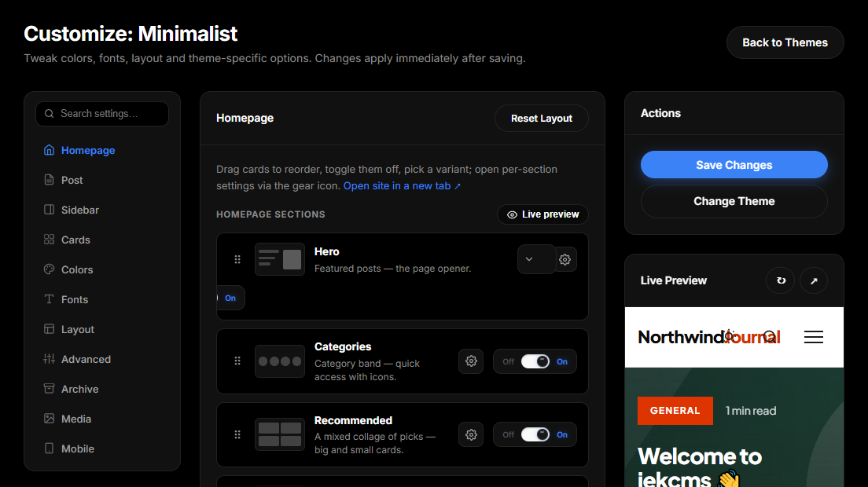Click the search magnifier icon in settings search

point(50,113)
